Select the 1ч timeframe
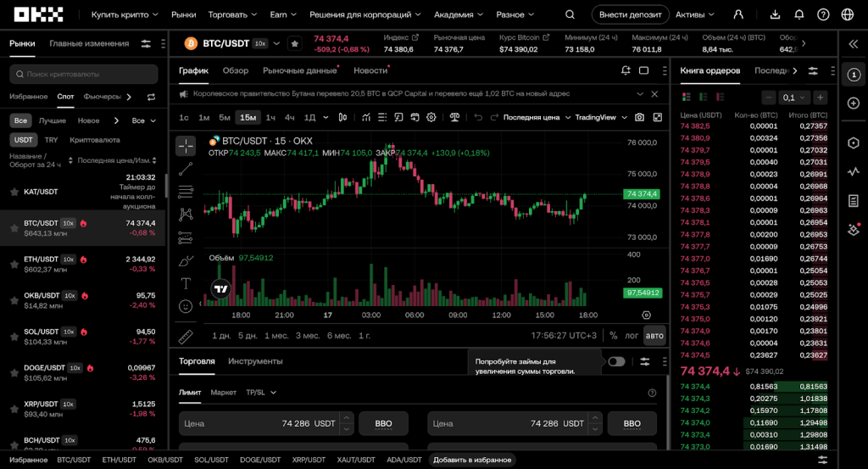The height and width of the screenshot is (469, 868). (x=270, y=117)
